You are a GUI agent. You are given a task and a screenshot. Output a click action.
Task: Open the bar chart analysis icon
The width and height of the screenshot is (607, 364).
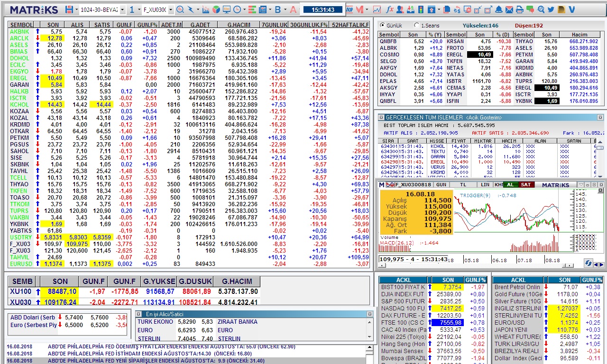point(206,9)
